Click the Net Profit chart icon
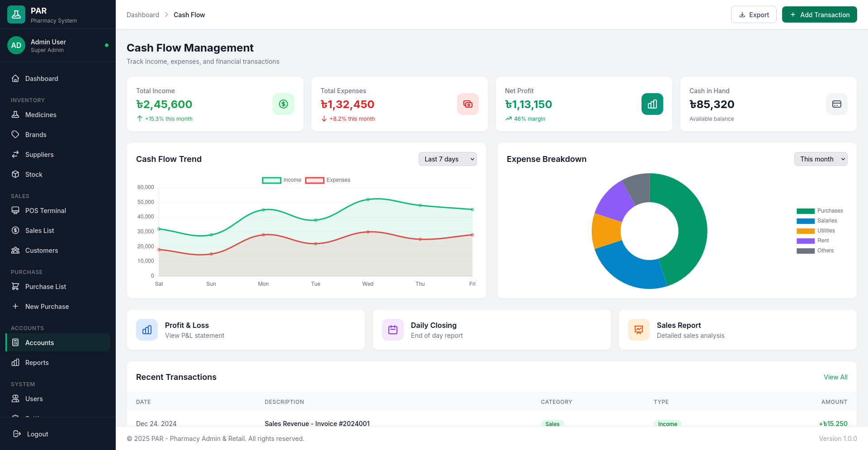The image size is (868, 450). [652, 104]
